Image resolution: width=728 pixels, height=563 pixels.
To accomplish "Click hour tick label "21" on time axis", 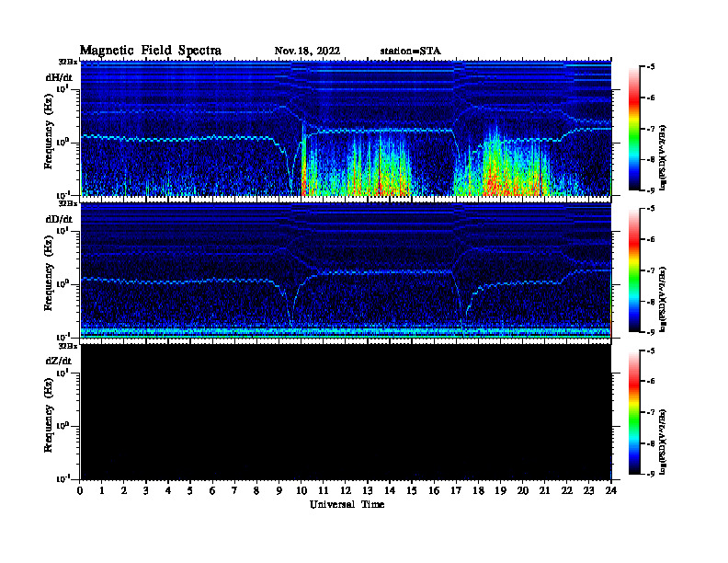I will pyautogui.click(x=544, y=491).
